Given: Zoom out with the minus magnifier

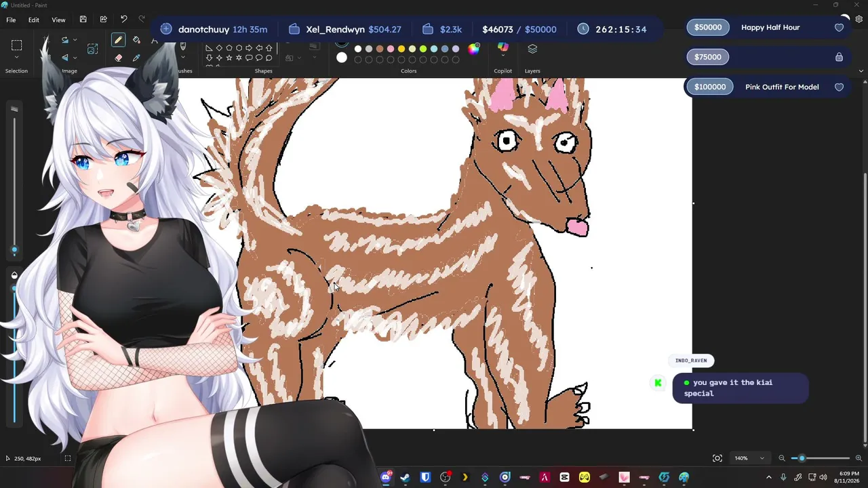Looking at the screenshot, I should pyautogui.click(x=781, y=458).
